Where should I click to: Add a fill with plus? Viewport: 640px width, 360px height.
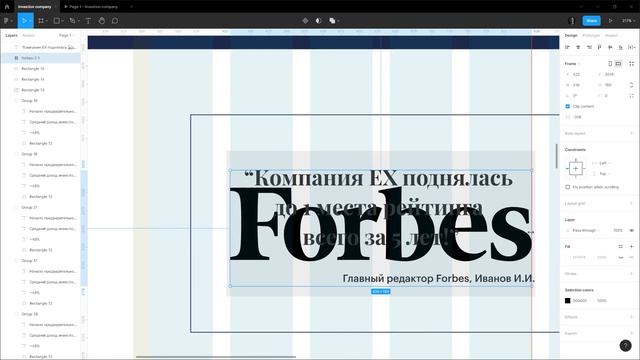tap(631, 247)
